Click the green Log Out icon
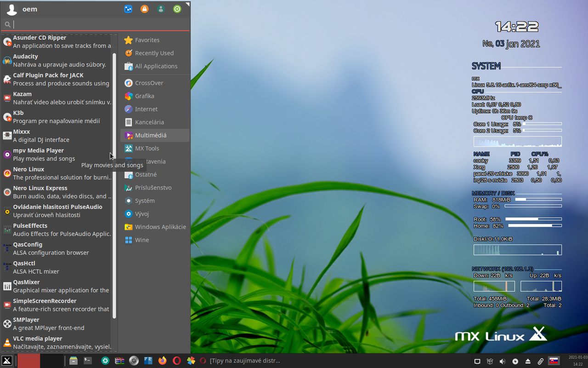 [177, 9]
